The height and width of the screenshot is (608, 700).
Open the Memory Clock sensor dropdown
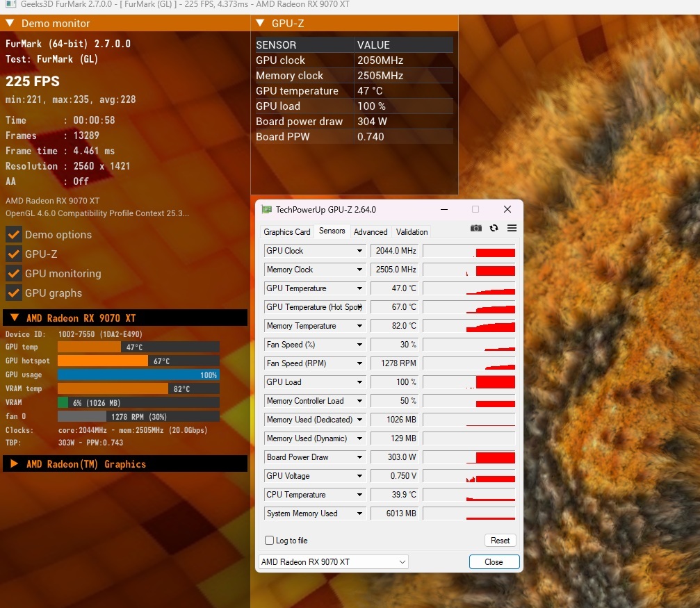click(359, 270)
